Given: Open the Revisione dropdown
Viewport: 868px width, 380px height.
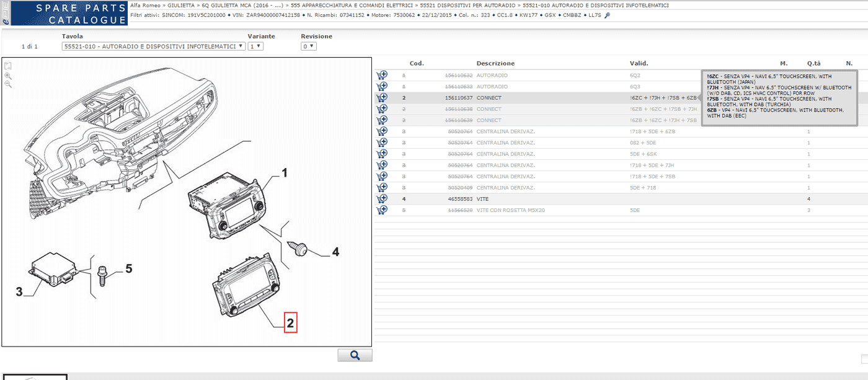Looking at the screenshot, I should coord(309,46).
